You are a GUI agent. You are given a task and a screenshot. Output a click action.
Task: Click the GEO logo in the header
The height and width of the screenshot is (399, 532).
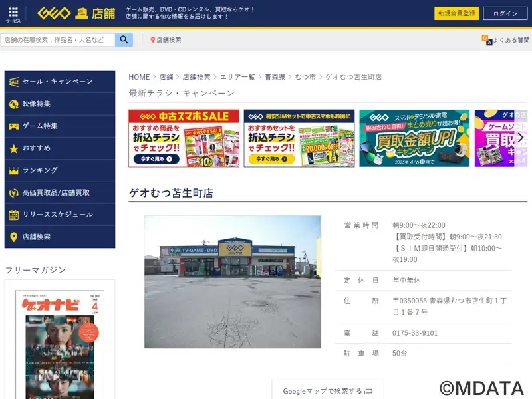[x=54, y=13]
